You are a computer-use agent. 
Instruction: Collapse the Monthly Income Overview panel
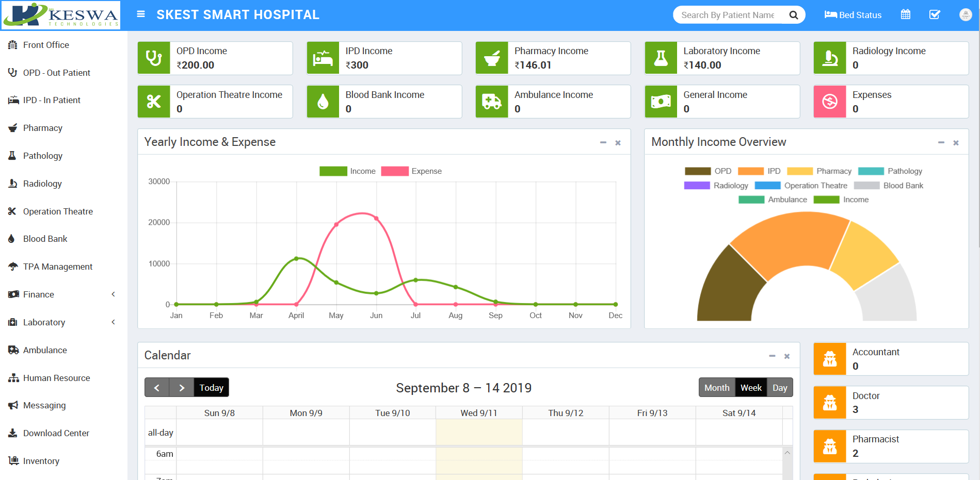941,142
